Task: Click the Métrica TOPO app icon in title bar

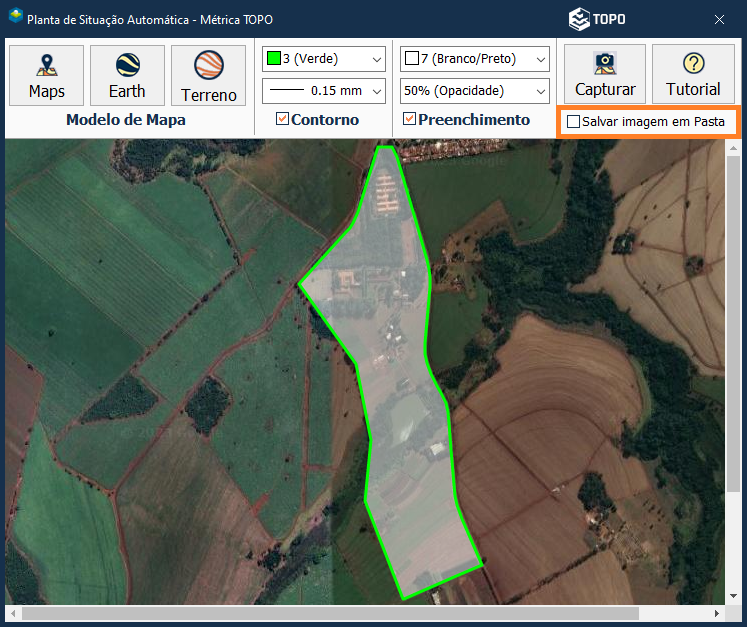Action: tap(16, 16)
